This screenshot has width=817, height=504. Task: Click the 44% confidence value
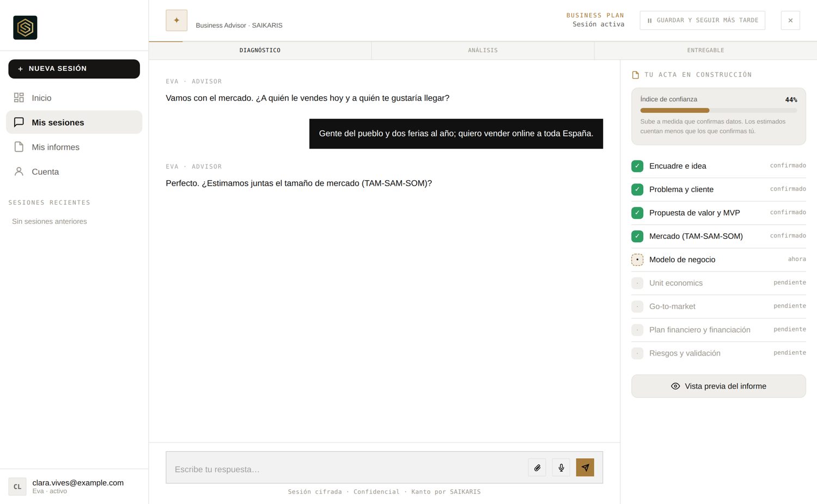click(x=791, y=100)
